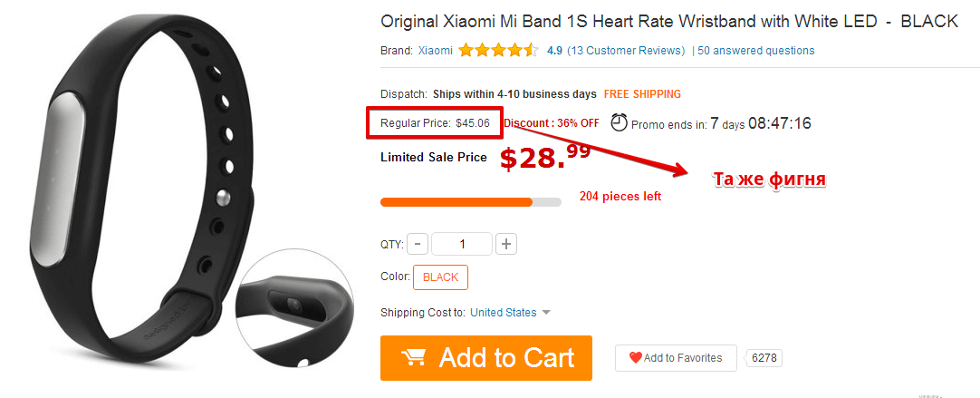Open the 50 answered questions link
This screenshot has height=398, width=980.
coord(756,51)
